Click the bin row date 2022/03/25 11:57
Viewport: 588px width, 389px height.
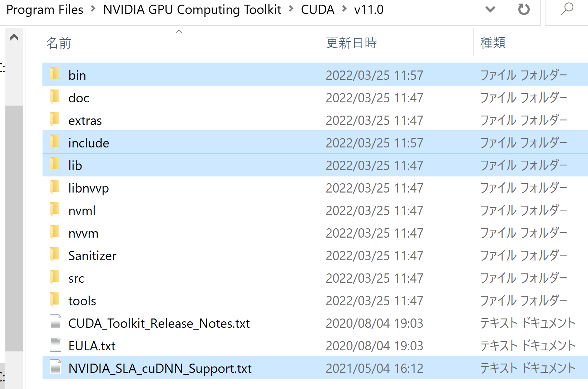[374, 75]
